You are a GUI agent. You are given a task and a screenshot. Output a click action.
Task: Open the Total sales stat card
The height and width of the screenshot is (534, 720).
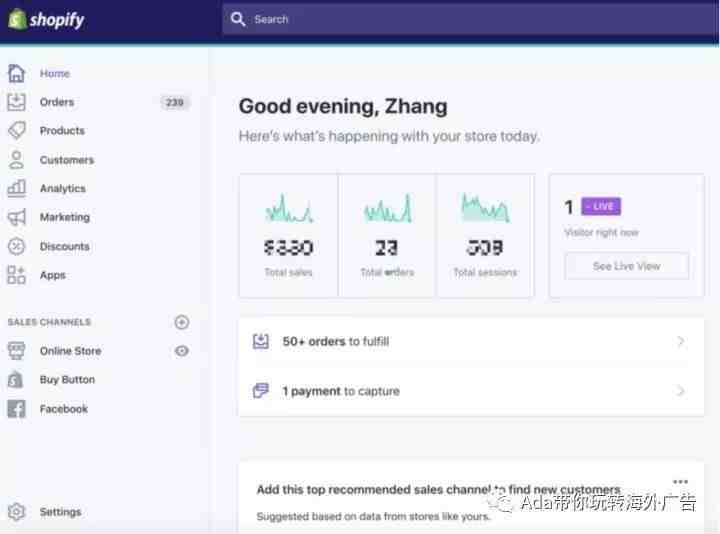tap(288, 236)
